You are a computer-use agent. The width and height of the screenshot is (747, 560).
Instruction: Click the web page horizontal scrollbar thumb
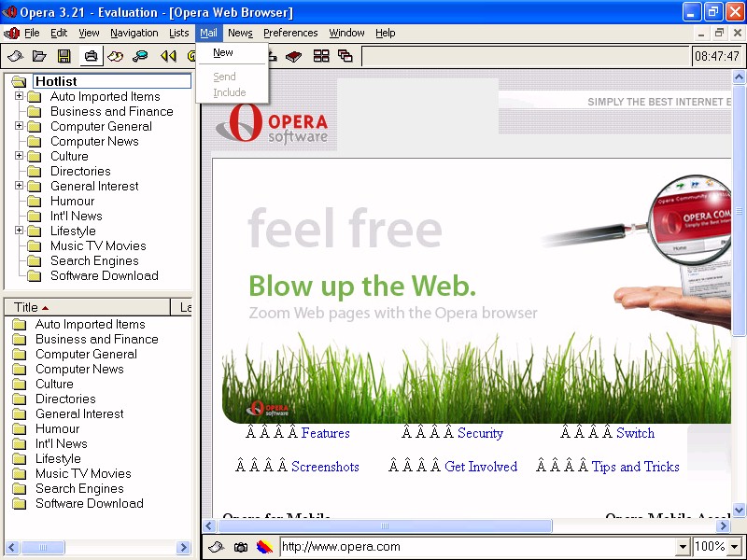point(385,525)
